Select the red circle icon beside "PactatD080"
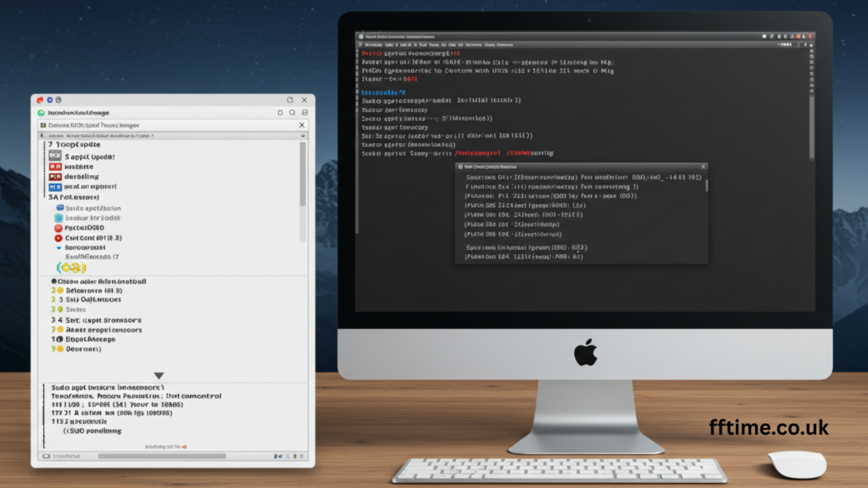This screenshot has width=868, height=488. pyautogui.click(x=58, y=228)
